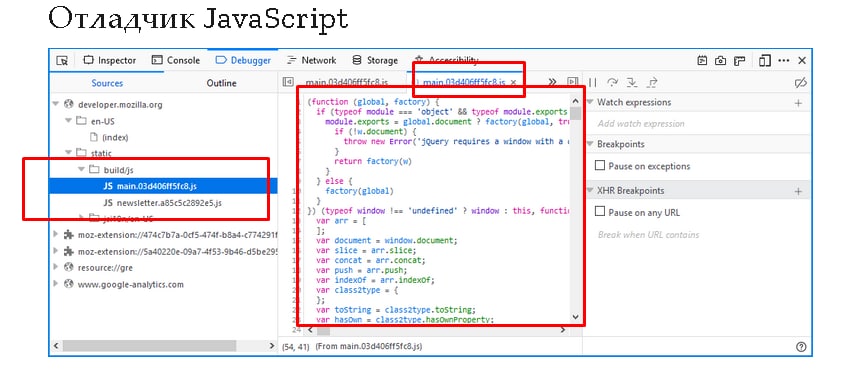The width and height of the screenshot is (847, 375).
Task: Open the Console tab
Action: [176, 61]
